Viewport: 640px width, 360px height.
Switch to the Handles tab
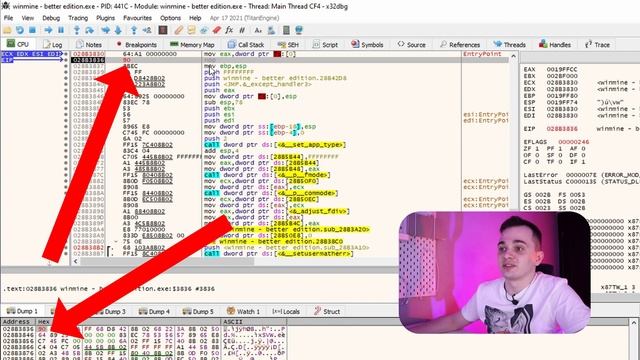[x=555, y=44]
